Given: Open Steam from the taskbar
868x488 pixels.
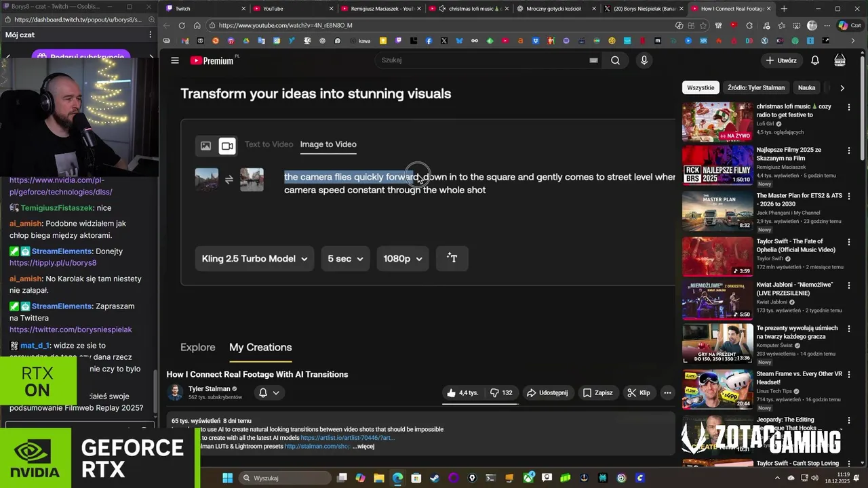Looking at the screenshot, I should pos(435,478).
